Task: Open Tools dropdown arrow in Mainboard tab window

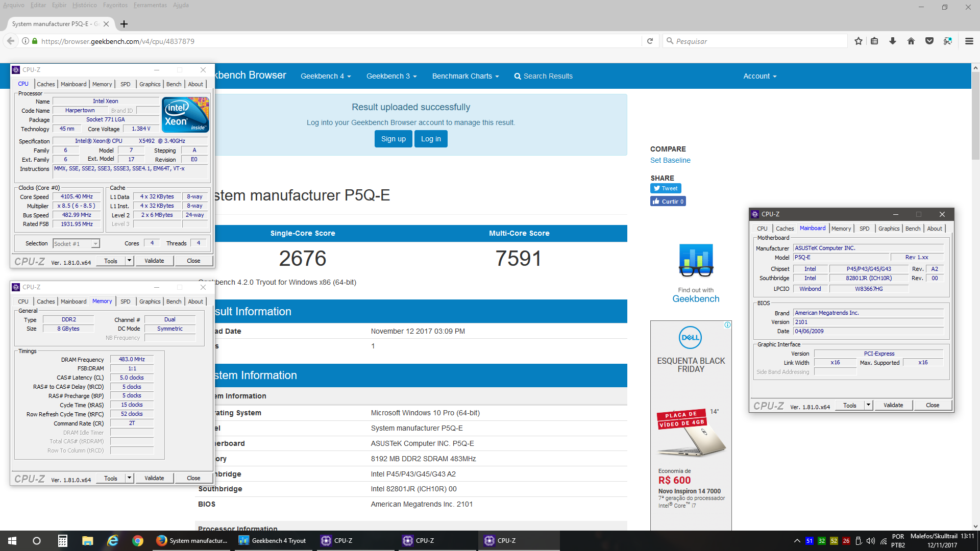Action: coord(869,405)
